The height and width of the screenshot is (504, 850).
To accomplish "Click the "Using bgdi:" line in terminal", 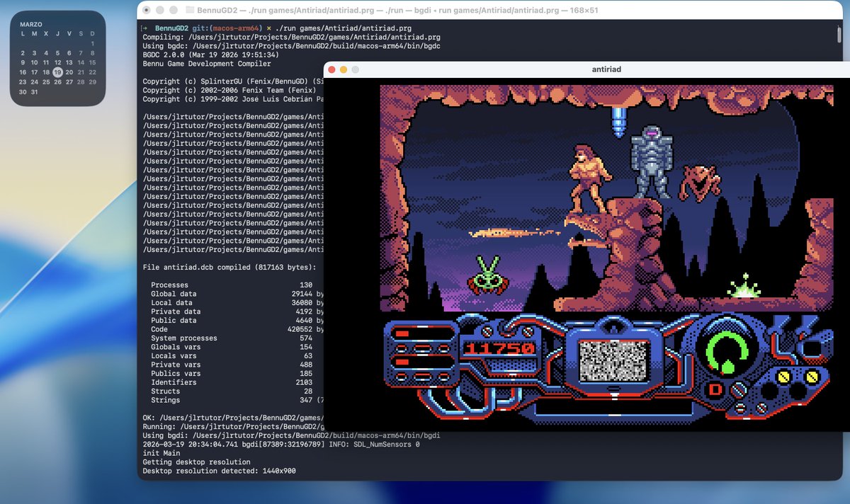I will pos(291,435).
